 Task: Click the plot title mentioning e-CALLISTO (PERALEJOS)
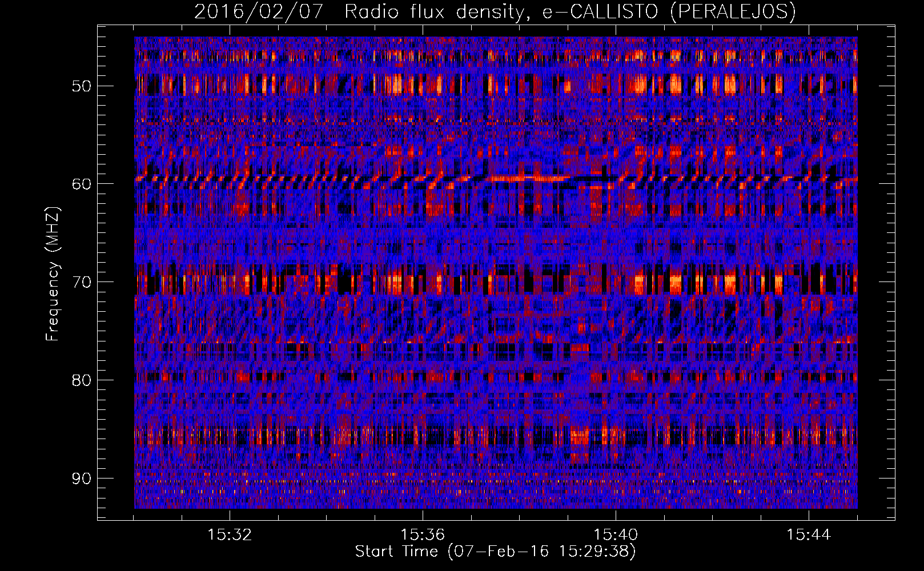tap(495, 11)
